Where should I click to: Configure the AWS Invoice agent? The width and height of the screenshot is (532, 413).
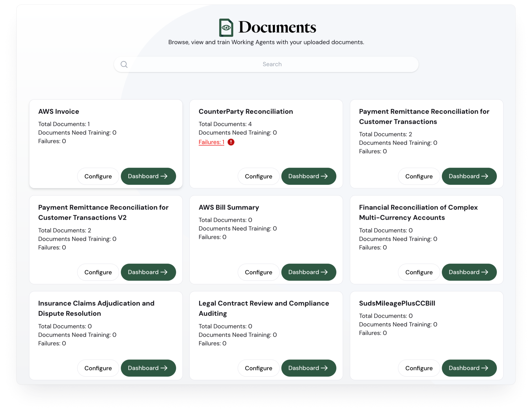98,176
